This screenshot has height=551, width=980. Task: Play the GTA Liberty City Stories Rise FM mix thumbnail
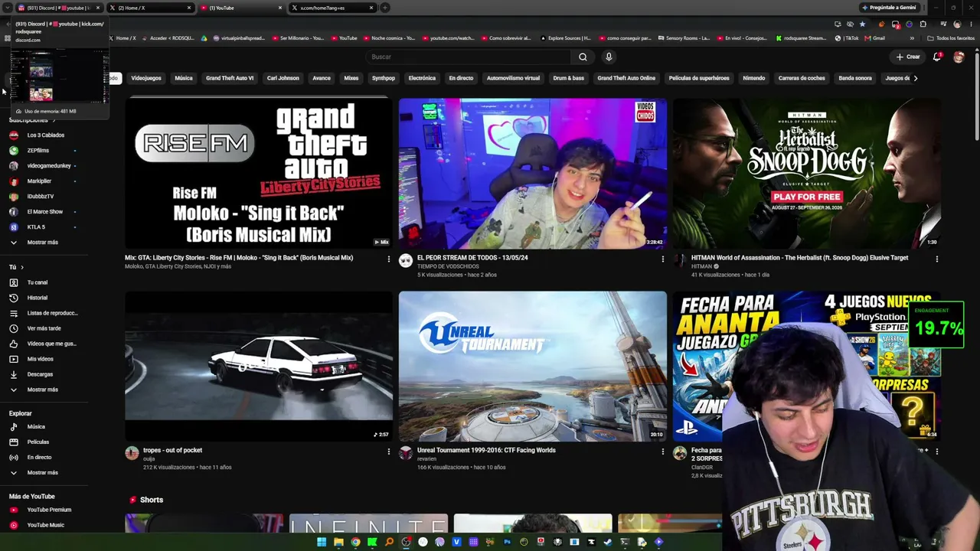coord(259,174)
